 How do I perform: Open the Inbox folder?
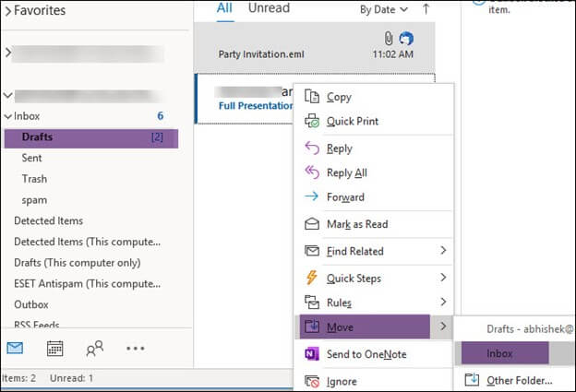(27, 116)
